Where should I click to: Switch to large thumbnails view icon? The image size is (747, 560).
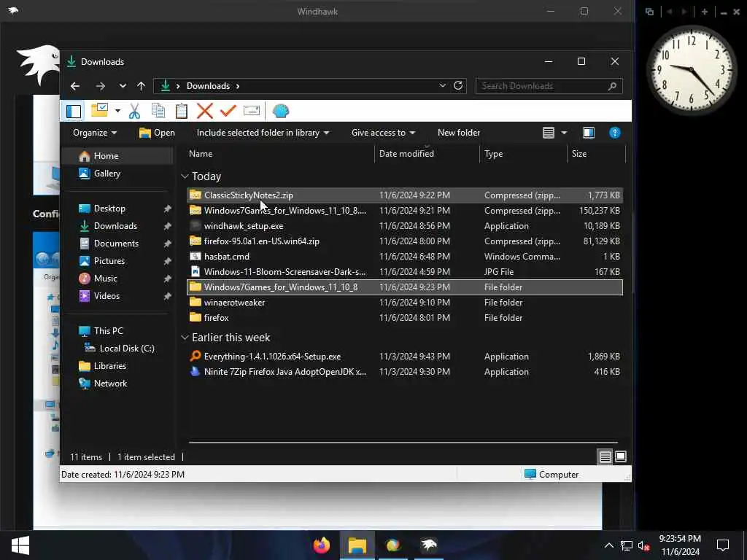click(x=620, y=456)
